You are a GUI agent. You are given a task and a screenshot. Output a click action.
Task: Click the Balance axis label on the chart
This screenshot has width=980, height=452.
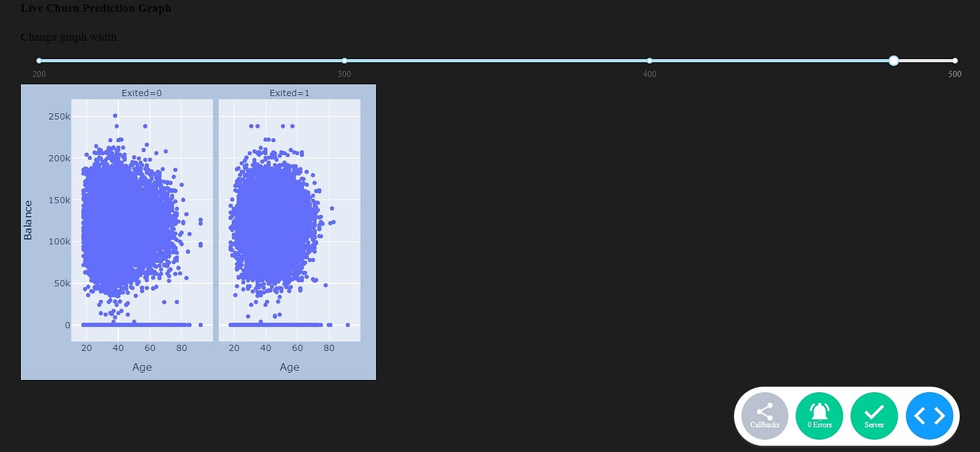click(29, 219)
